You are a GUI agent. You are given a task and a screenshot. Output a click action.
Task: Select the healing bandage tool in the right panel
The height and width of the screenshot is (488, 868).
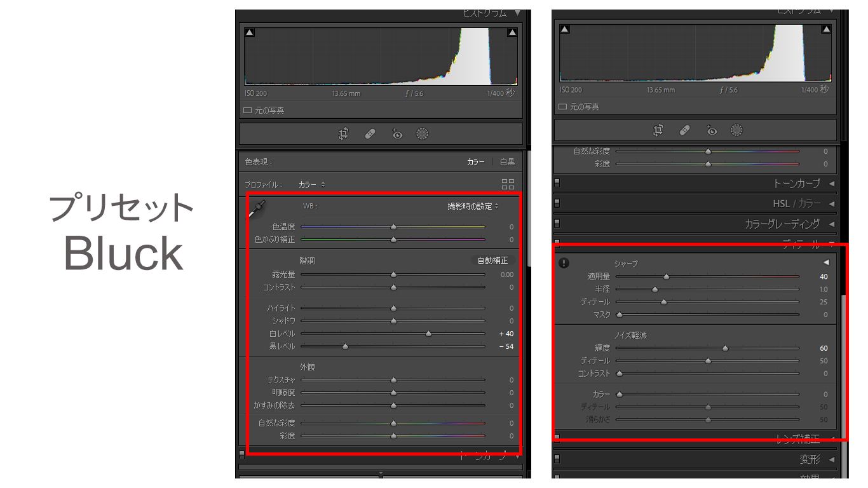[x=684, y=130]
